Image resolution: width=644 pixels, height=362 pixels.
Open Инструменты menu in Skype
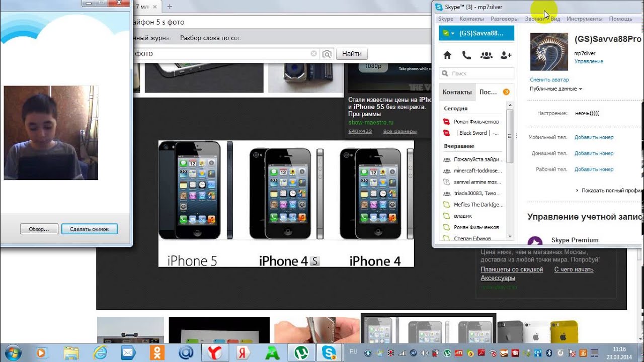584,19
